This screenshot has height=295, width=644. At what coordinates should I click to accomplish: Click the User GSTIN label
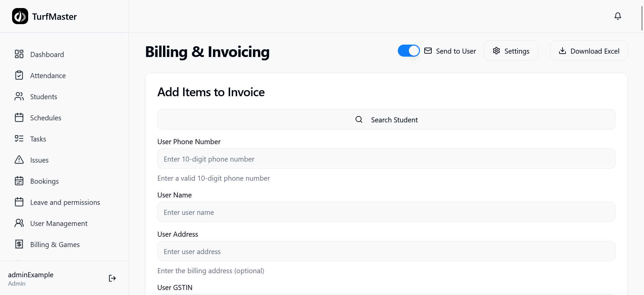(x=175, y=288)
